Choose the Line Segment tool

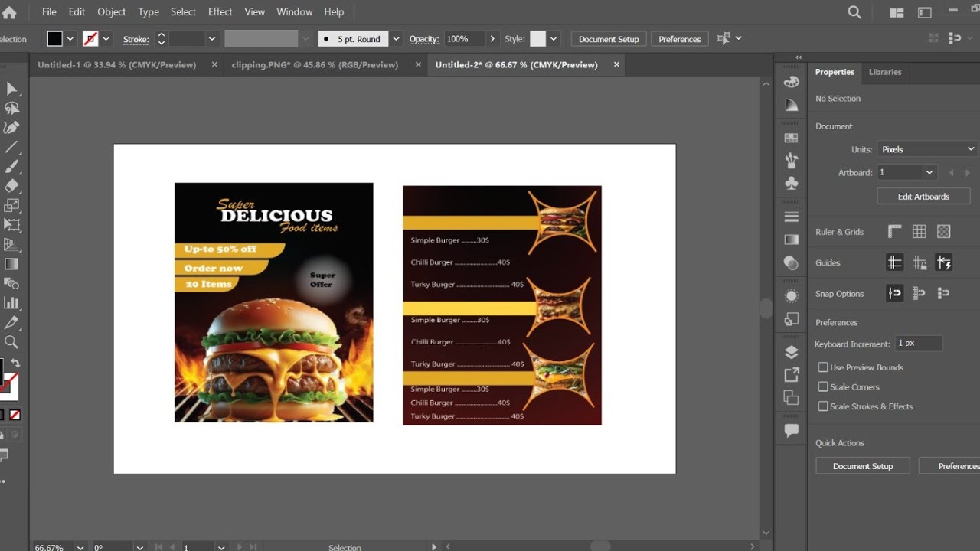coord(11,147)
